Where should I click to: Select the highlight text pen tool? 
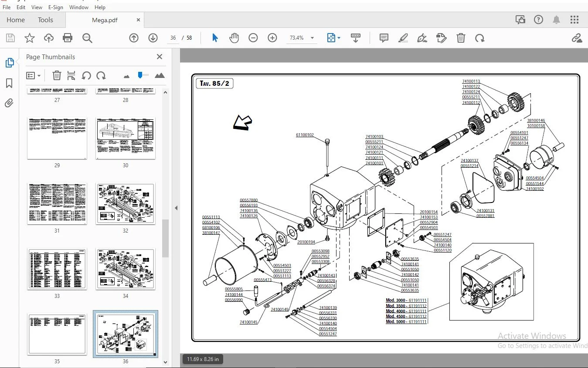coord(403,38)
